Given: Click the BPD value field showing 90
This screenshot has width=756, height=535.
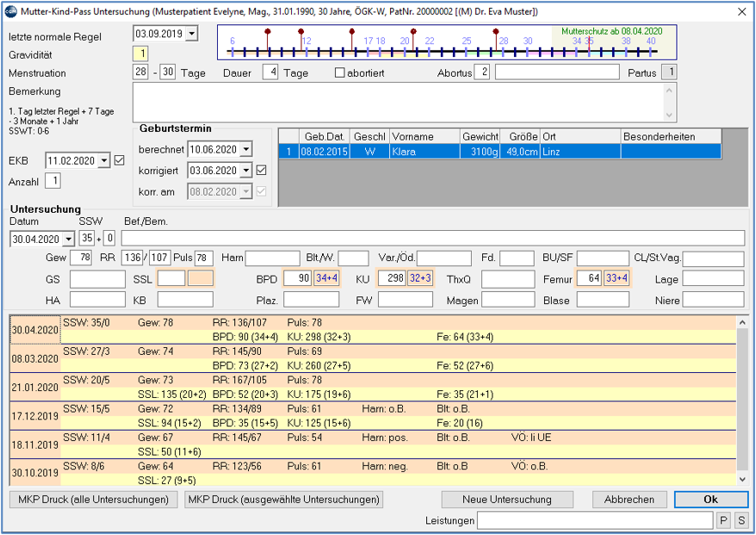Looking at the screenshot, I should [297, 278].
